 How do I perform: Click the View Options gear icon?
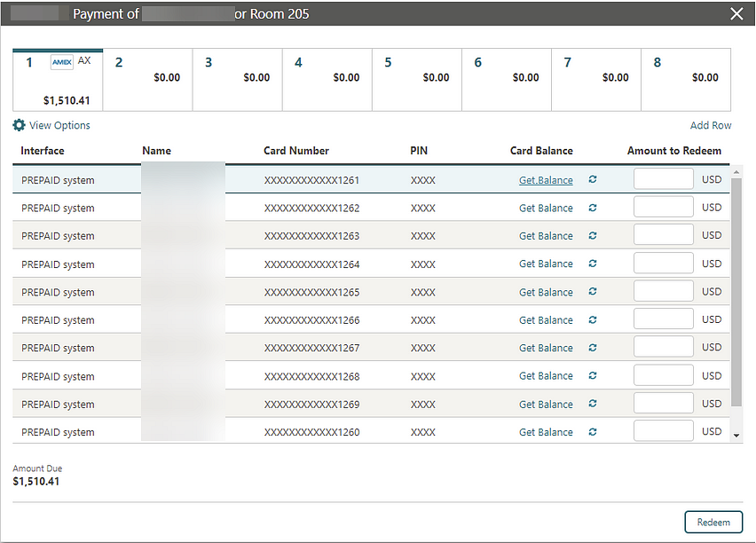point(19,125)
